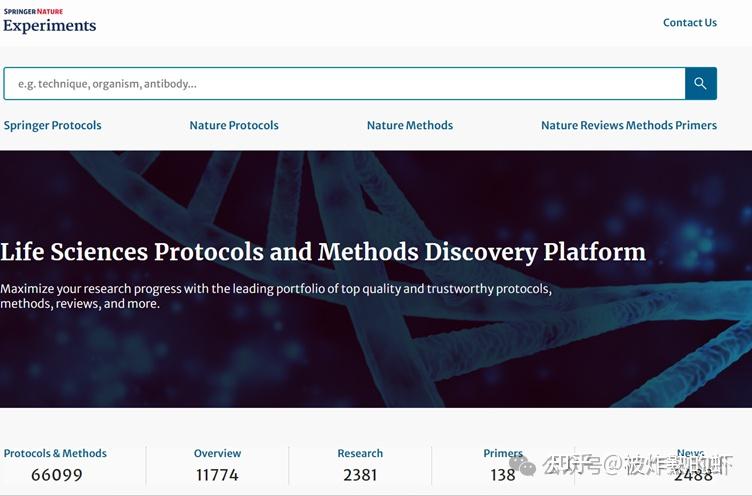The width and height of the screenshot is (752, 496).
Task: View Protocols & Methods category
Action: [x=55, y=453]
